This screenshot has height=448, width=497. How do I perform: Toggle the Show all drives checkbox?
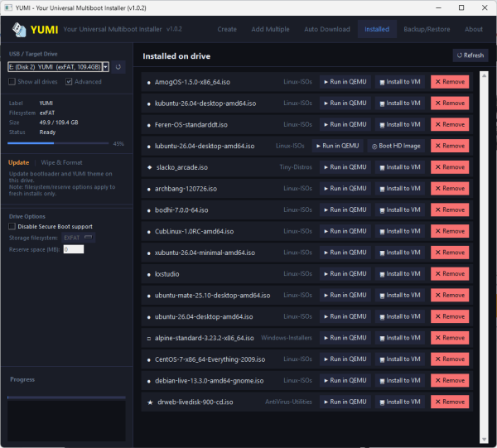pos(12,82)
